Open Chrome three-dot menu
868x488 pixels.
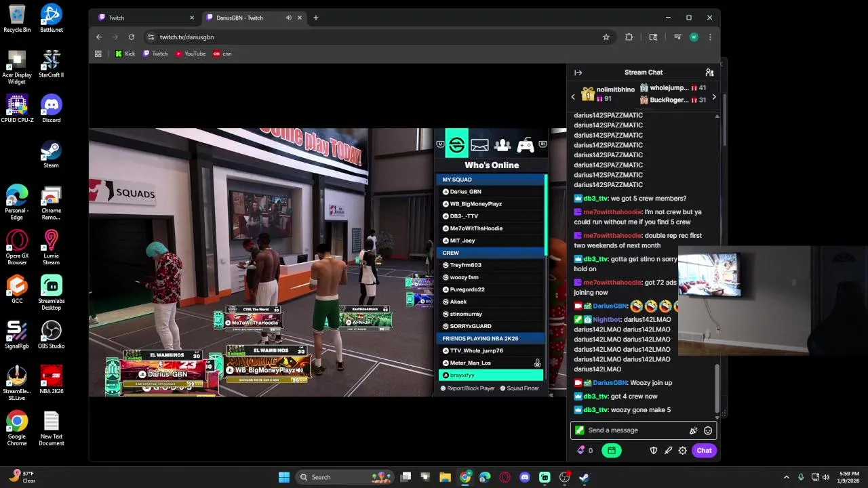tap(710, 37)
